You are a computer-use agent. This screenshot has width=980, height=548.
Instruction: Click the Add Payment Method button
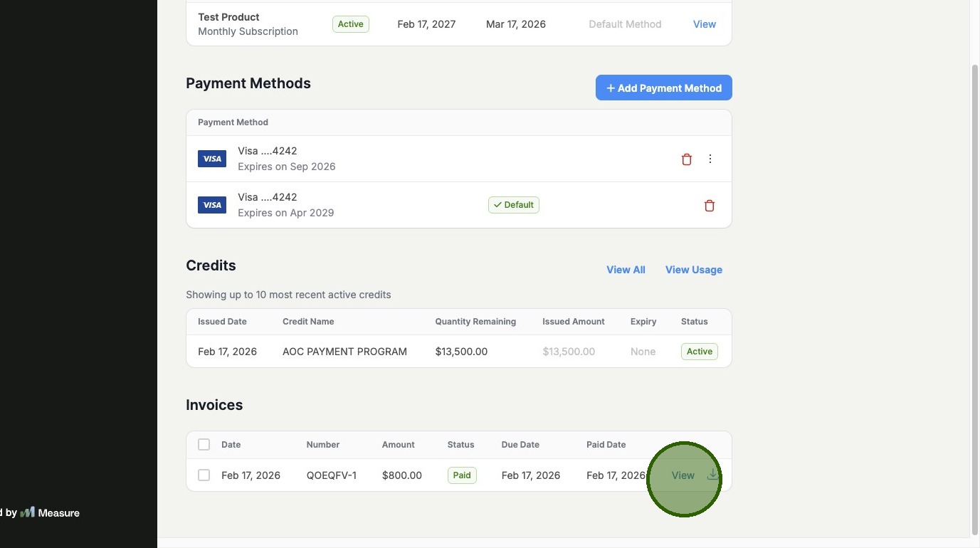point(663,88)
